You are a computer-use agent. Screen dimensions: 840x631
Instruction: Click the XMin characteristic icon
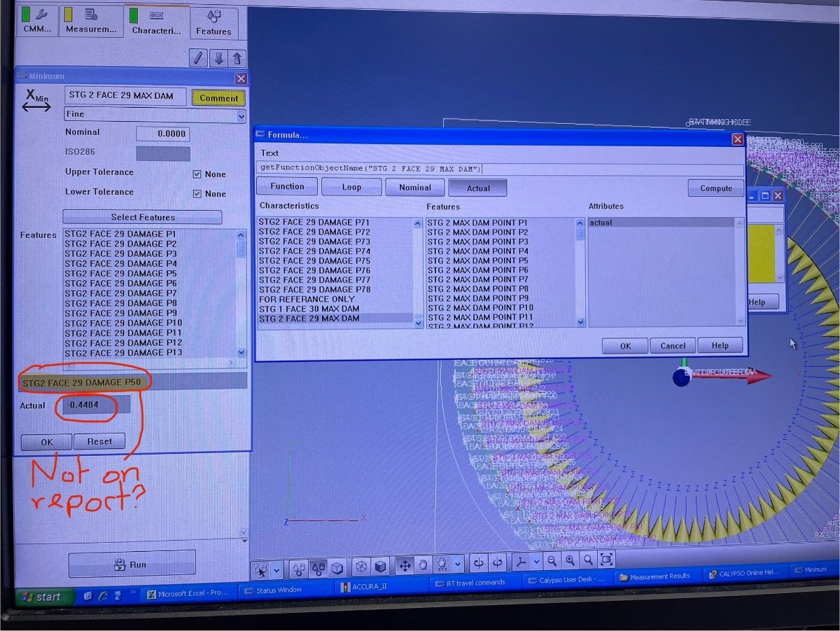point(36,102)
